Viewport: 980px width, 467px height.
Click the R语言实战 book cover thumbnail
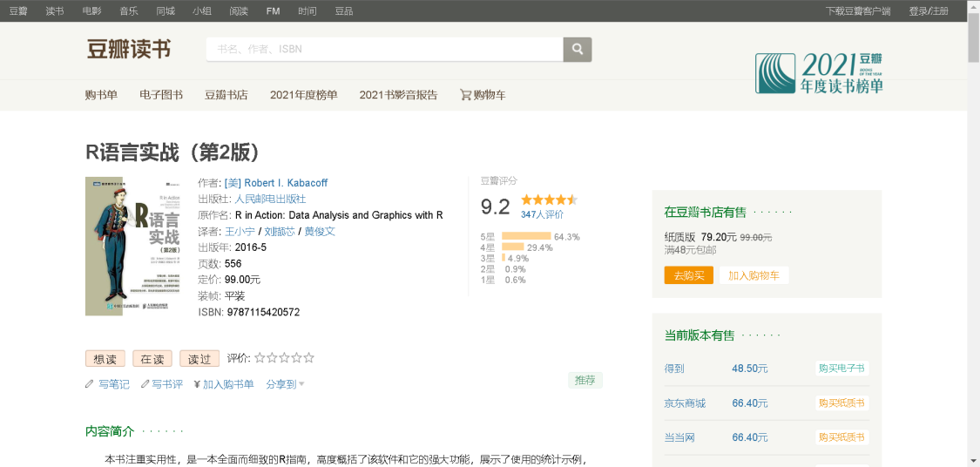click(x=132, y=247)
